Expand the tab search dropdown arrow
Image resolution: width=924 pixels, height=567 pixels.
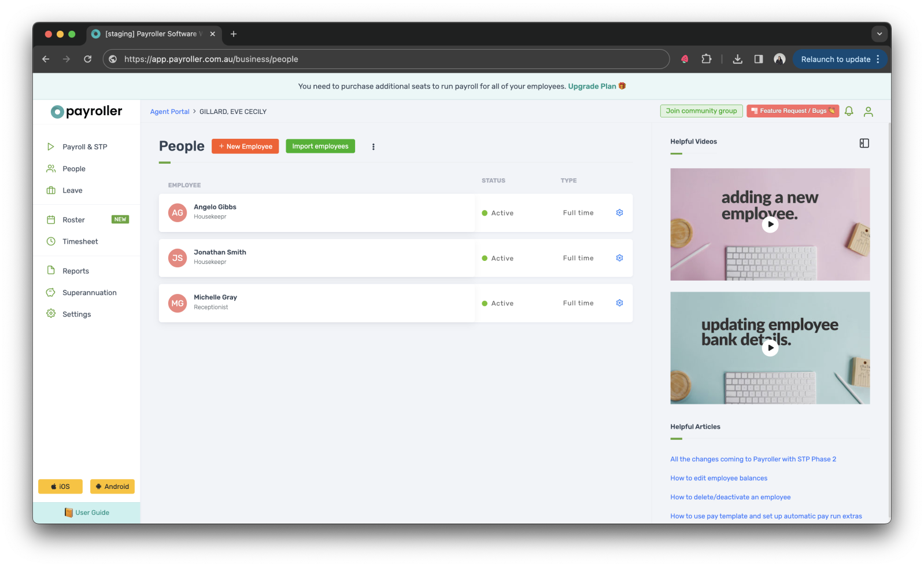[x=879, y=34]
